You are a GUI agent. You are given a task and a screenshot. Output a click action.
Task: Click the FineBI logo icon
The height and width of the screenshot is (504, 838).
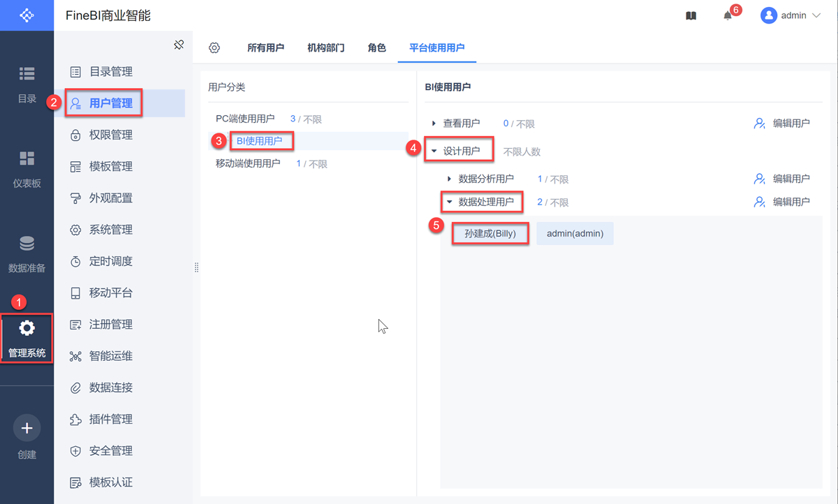coord(27,15)
